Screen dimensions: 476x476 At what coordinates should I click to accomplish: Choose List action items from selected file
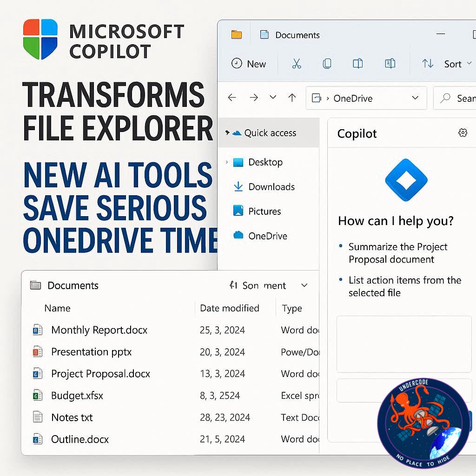tap(405, 286)
